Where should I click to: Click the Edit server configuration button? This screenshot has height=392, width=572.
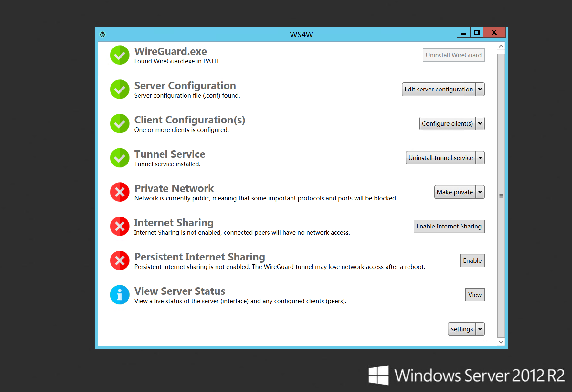click(x=439, y=90)
